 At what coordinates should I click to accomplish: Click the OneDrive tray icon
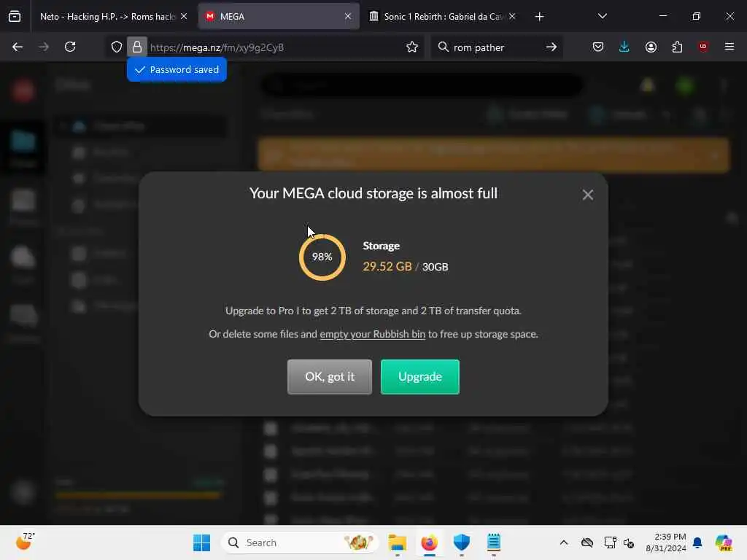(x=587, y=542)
